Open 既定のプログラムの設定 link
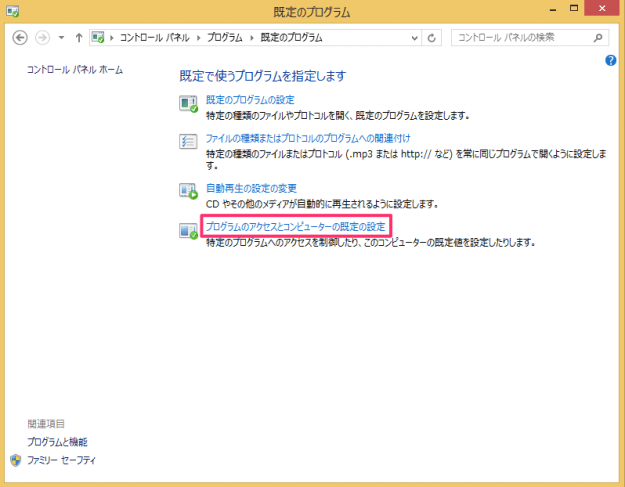 pyautogui.click(x=250, y=100)
